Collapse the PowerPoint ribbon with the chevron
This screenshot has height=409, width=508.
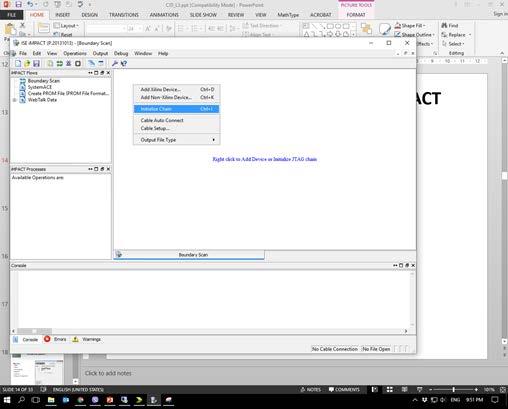coord(502,53)
